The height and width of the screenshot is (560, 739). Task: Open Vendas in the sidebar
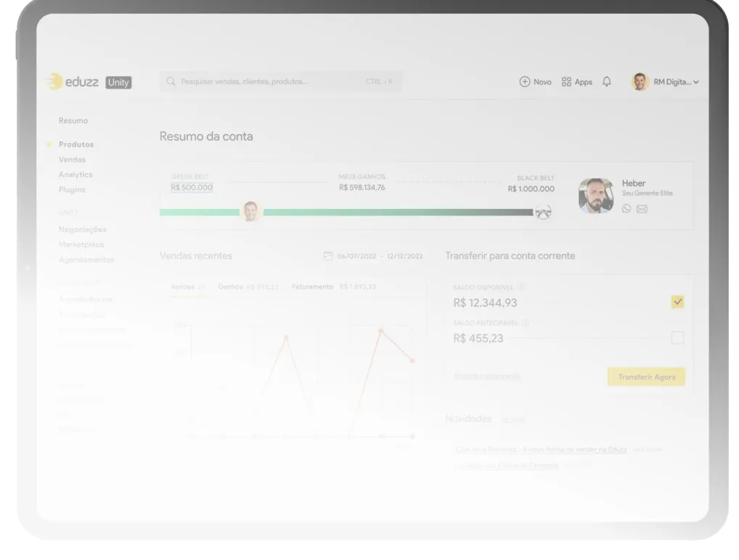point(72,159)
